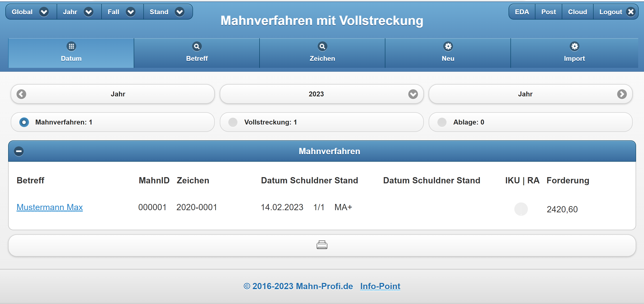644x304 pixels.
Task: Open the Cloud menu item
Action: point(577,12)
